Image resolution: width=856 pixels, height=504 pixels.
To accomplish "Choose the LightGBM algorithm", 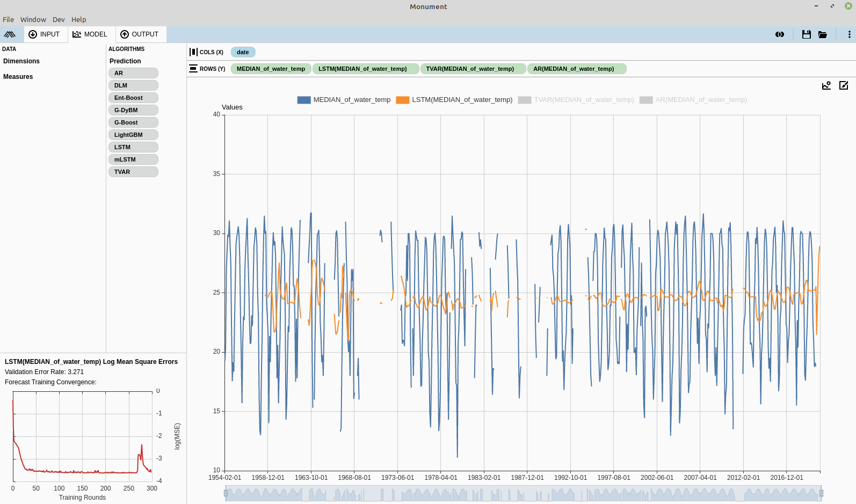I will [133, 135].
